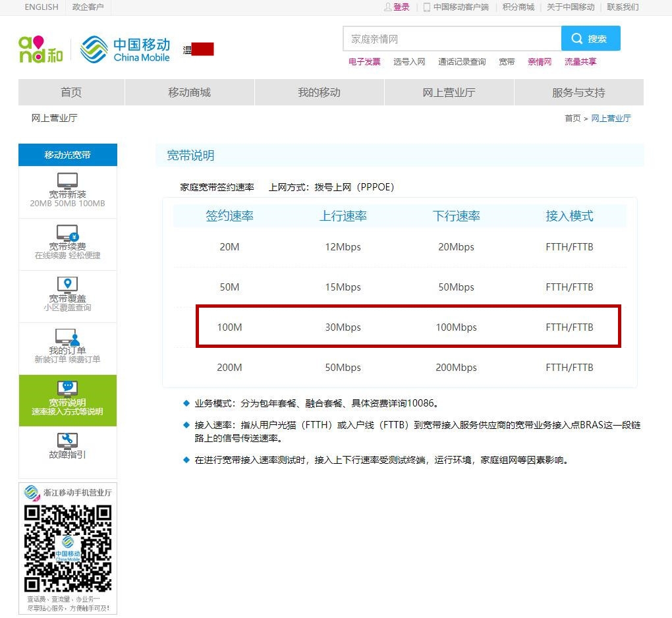Switch to 移动商城 navigation tab
This screenshot has width=672, height=618.
[189, 92]
